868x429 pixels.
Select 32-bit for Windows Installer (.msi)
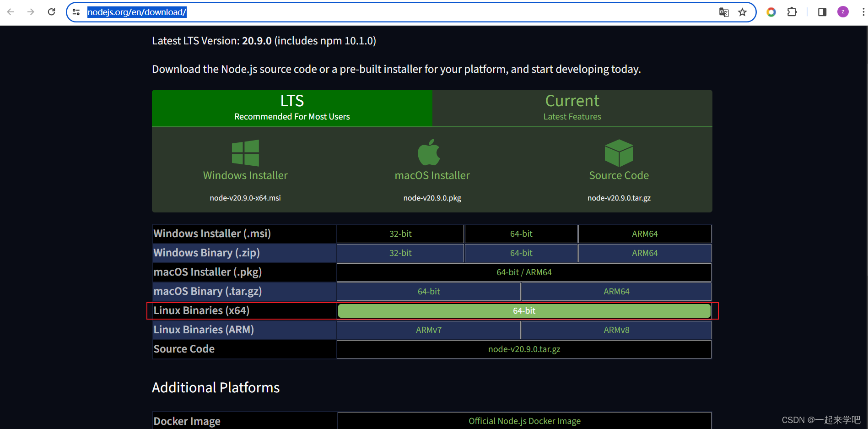(x=400, y=234)
